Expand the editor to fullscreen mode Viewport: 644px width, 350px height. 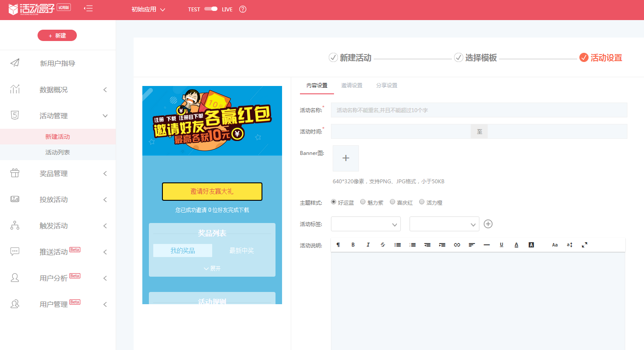tap(584, 244)
